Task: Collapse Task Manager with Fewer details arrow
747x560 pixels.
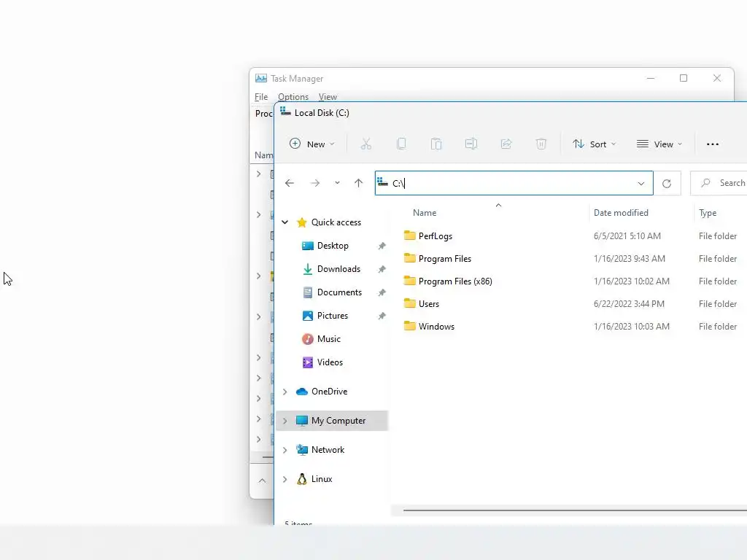Action: pos(262,481)
